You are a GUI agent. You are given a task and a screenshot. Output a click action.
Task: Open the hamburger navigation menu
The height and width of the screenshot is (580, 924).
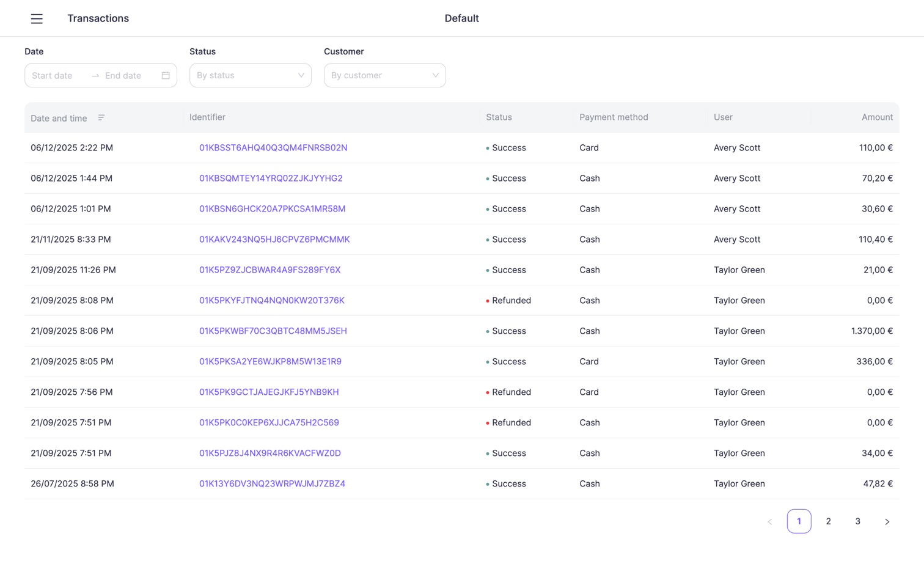(37, 18)
